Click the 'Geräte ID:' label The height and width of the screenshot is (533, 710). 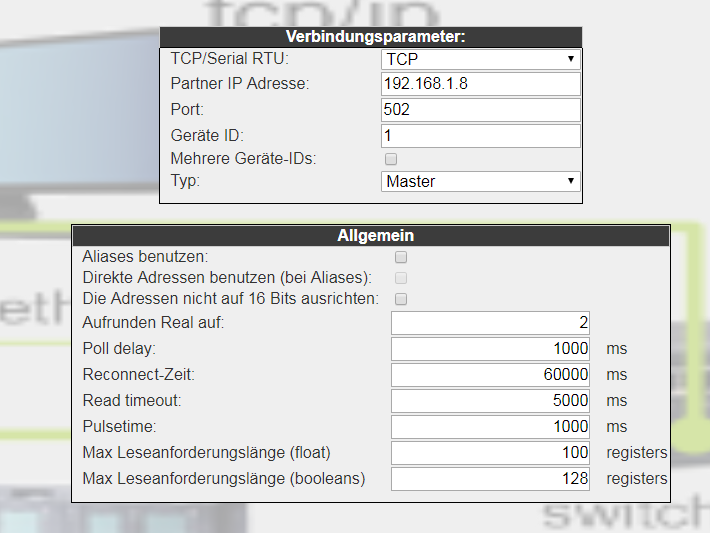coord(207,135)
